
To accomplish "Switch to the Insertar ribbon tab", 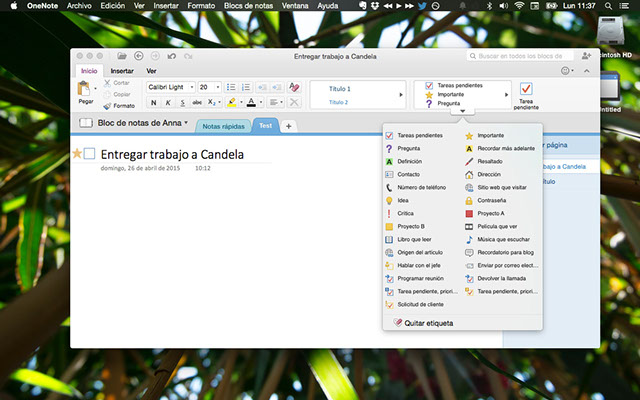I will pos(122,71).
